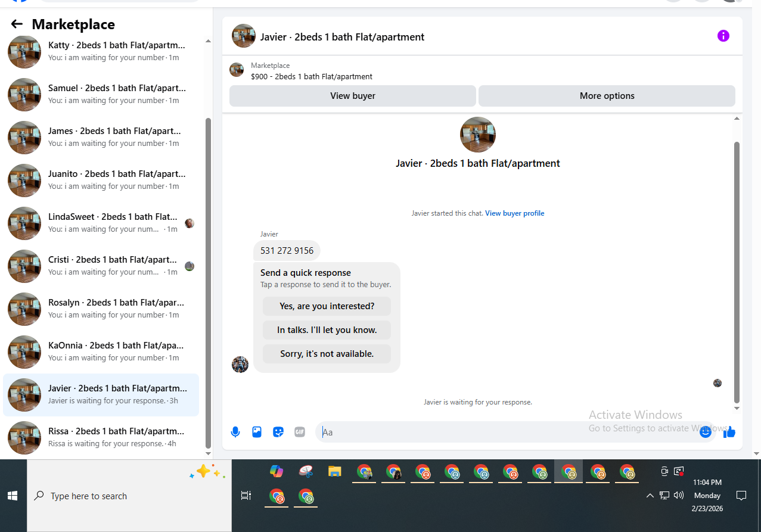Open the Windows Start menu
Screen dimensions: 761x532
pos(13,496)
